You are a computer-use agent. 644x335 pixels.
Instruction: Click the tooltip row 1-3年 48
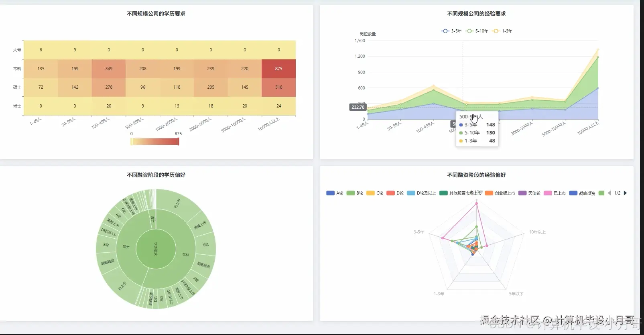pos(477,141)
